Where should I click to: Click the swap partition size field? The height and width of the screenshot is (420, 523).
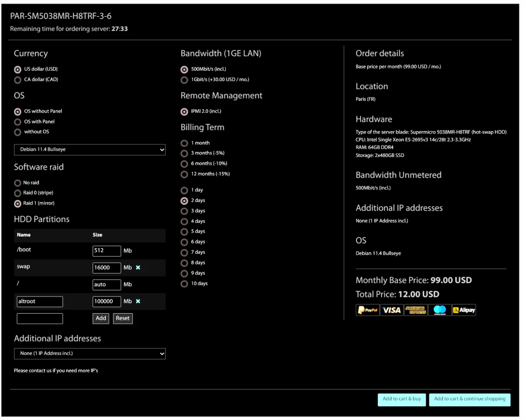click(106, 268)
